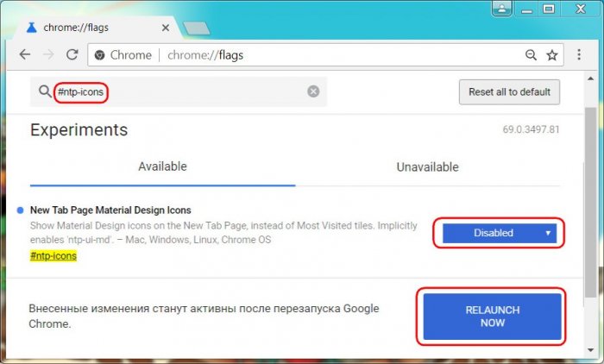Focus the search flags input field

tap(179, 91)
